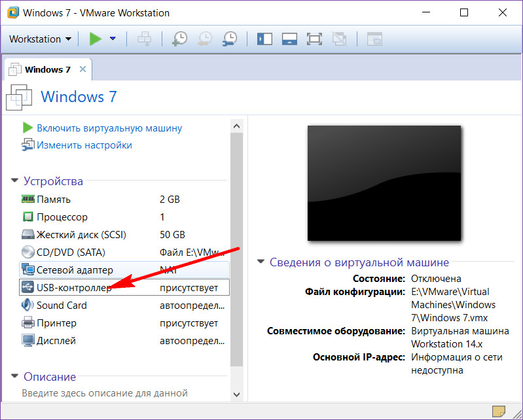Open the power options dropdown arrow

[113, 39]
